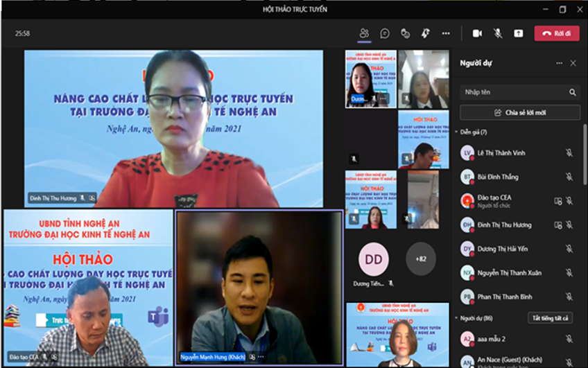Click the A2 avatar of aaa mẫu 2
The height and width of the screenshot is (368, 588).
pos(467,339)
